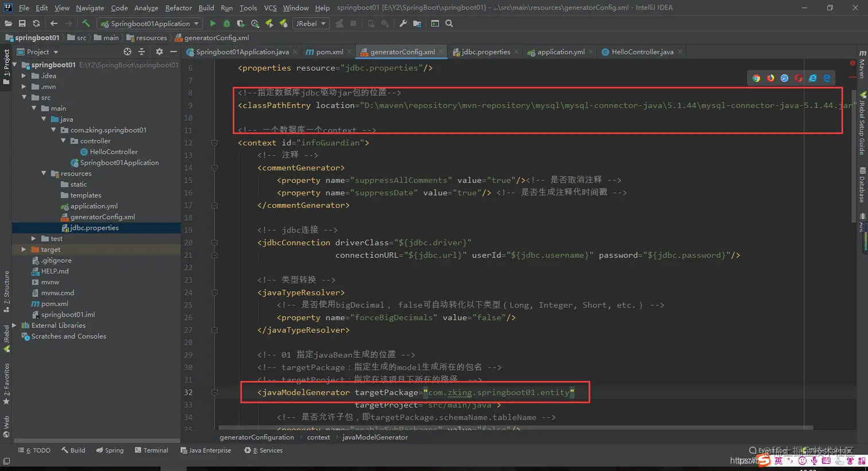Click the Project Structure toolbar icon

(417, 24)
